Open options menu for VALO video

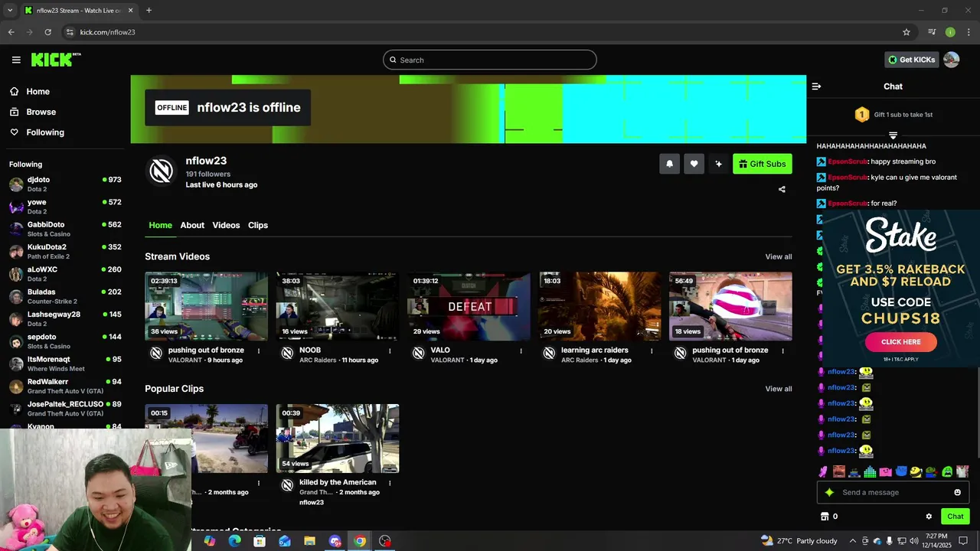point(521,351)
